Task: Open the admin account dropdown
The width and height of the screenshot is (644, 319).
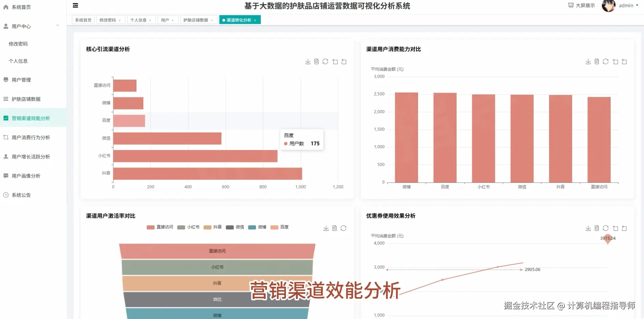Action: (629, 5)
